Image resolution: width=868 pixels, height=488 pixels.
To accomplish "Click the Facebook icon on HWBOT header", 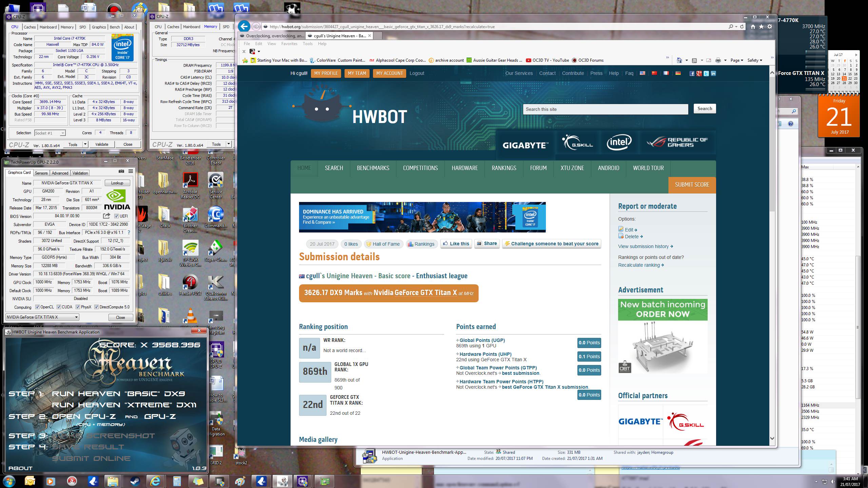I will [692, 73].
